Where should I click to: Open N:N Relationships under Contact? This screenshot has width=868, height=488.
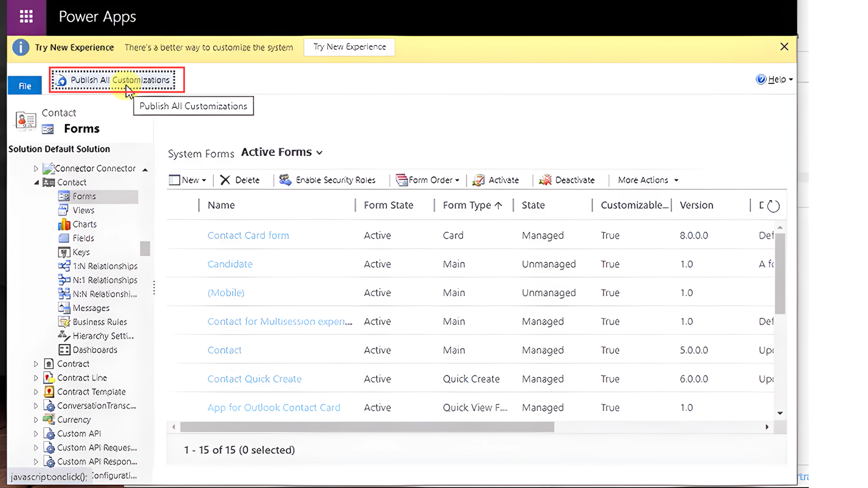click(104, 294)
